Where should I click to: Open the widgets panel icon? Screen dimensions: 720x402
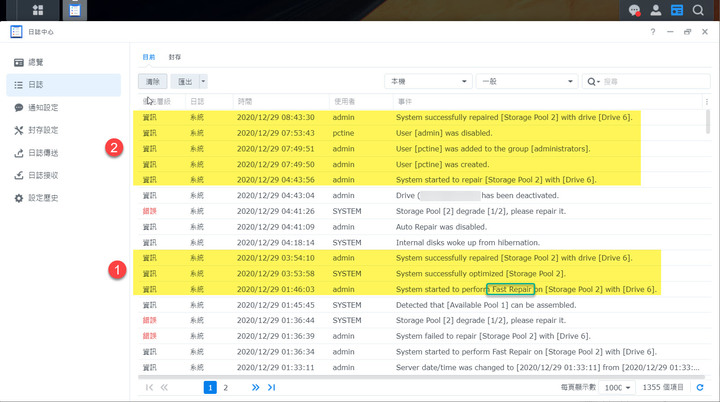point(677,10)
